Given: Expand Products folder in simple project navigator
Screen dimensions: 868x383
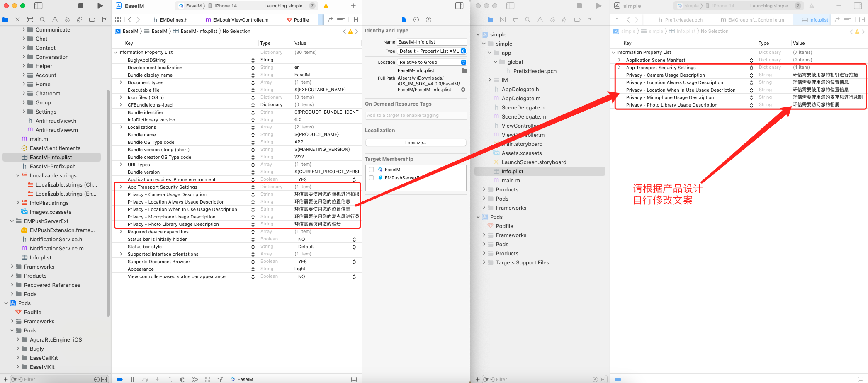Looking at the screenshot, I should point(484,189).
